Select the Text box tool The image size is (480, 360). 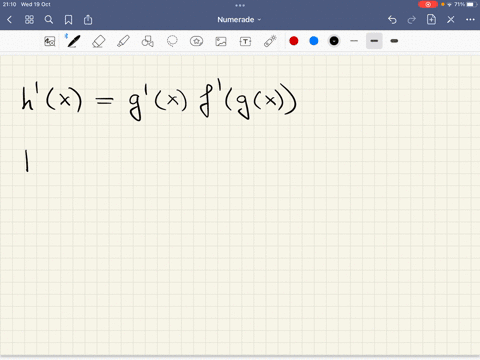(245, 41)
